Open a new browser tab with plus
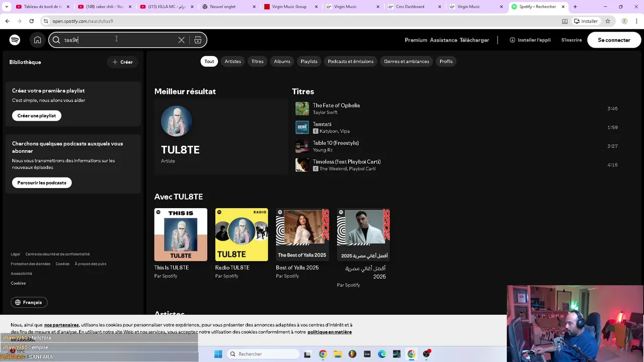Image resolution: width=644 pixels, height=362 pixels. [575, 7]
